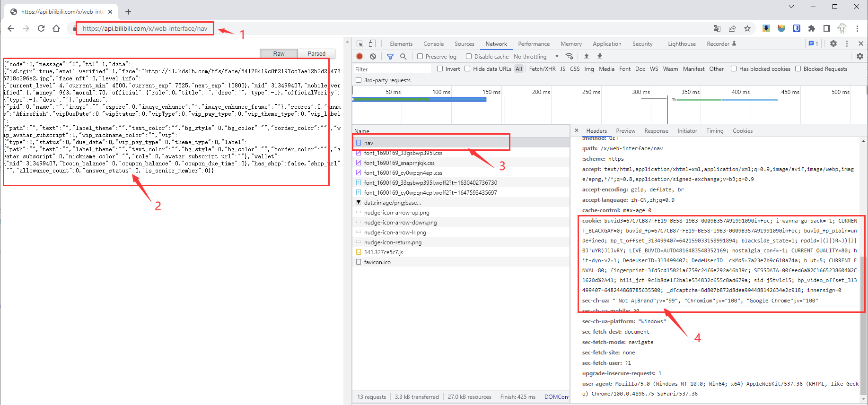Open the Application panel tab

click(607, 43)
